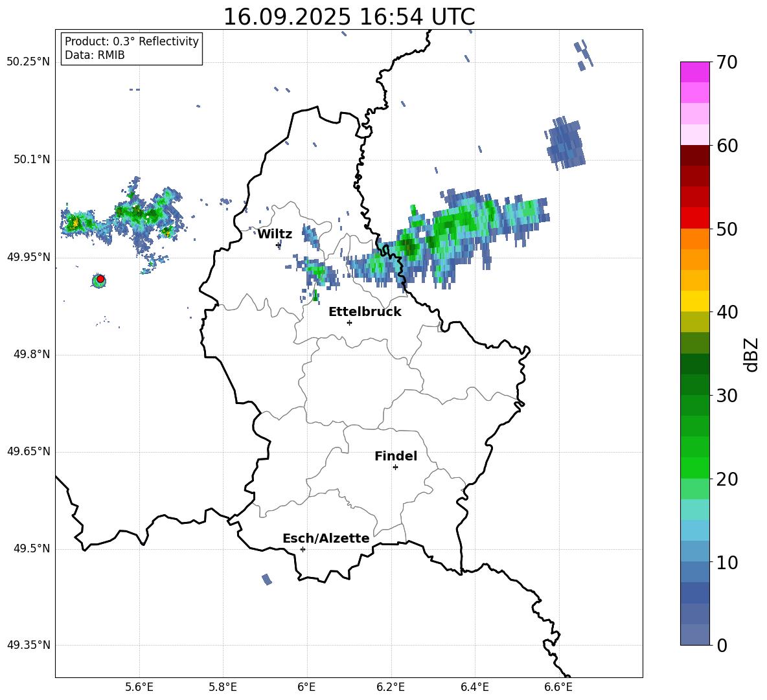Click the 49.95°N latitude label
This screenshot has width=767, height=700.
pyautogui.click(x=29, y=257)
